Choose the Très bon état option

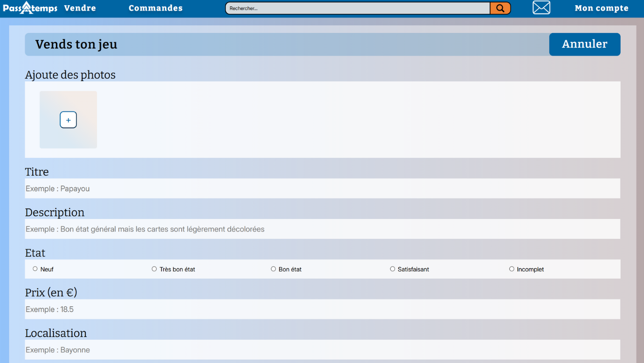point(154,269)
